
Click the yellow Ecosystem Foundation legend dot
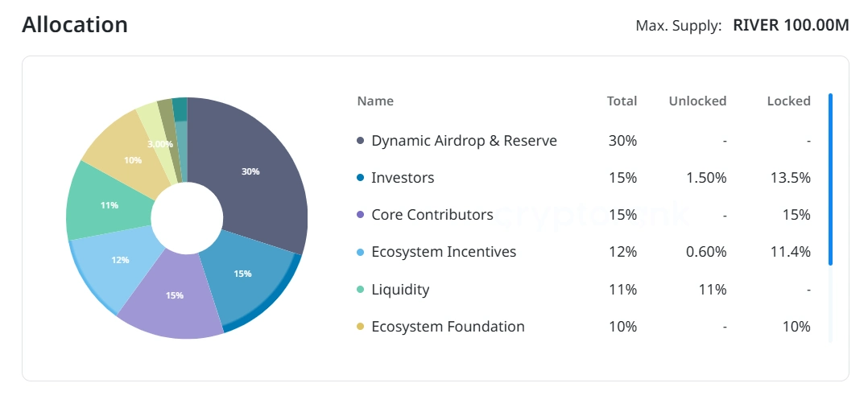click(361, 327)
